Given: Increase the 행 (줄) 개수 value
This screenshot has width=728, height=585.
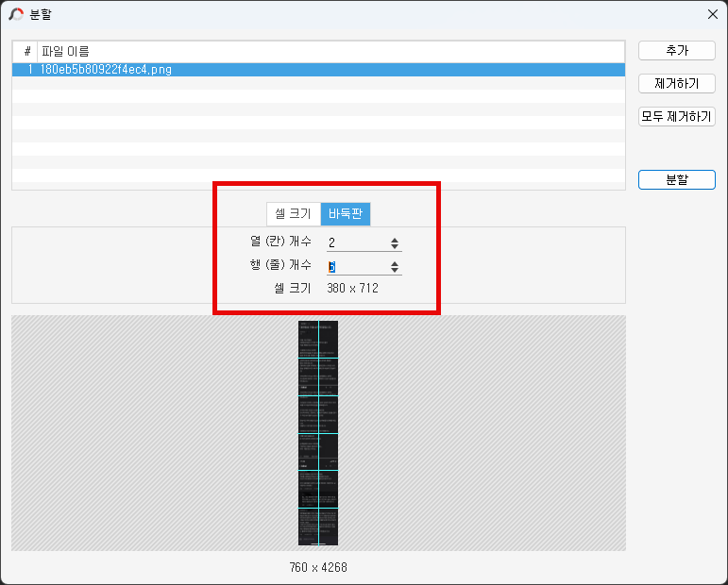Looking at the screenshot, I should coord(395,264).
